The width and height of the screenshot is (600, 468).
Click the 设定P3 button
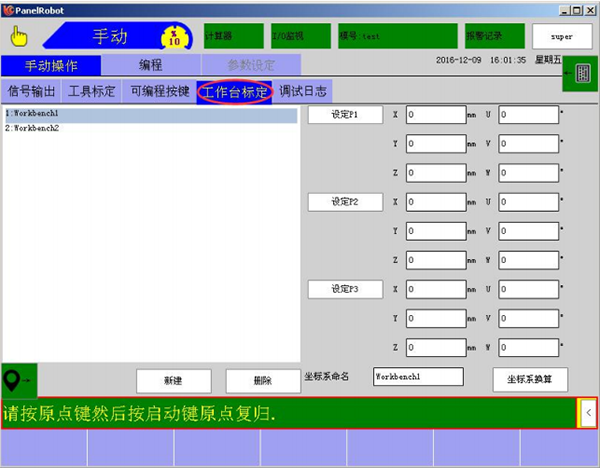click(x=344, y=289)
